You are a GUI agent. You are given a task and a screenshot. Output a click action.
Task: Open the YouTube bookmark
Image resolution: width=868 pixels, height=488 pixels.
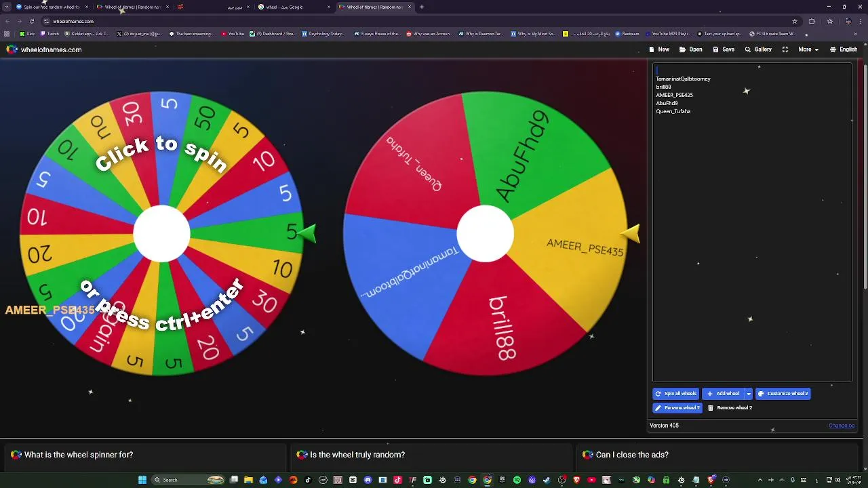point(233,34)
